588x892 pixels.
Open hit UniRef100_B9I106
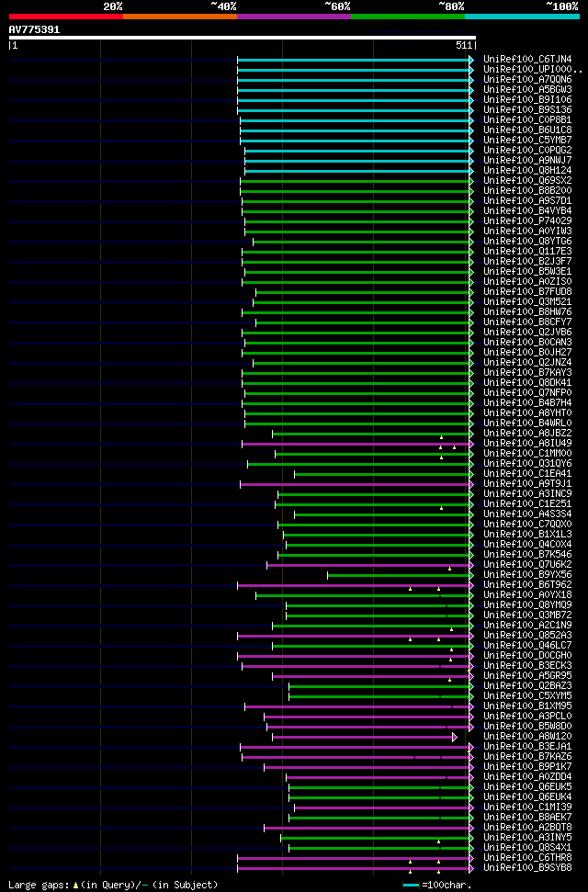527,100
